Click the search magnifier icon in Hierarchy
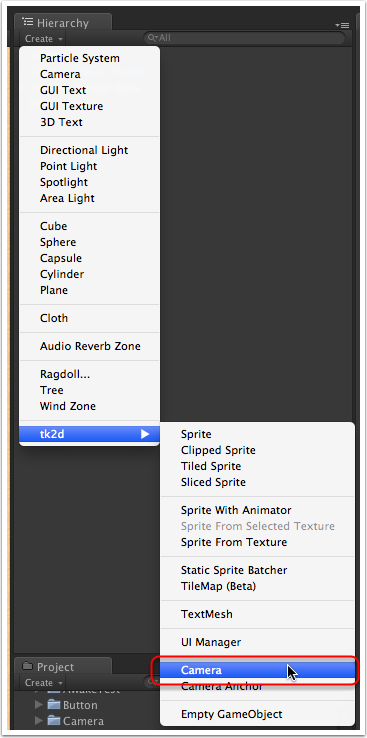 coord(152,38)
